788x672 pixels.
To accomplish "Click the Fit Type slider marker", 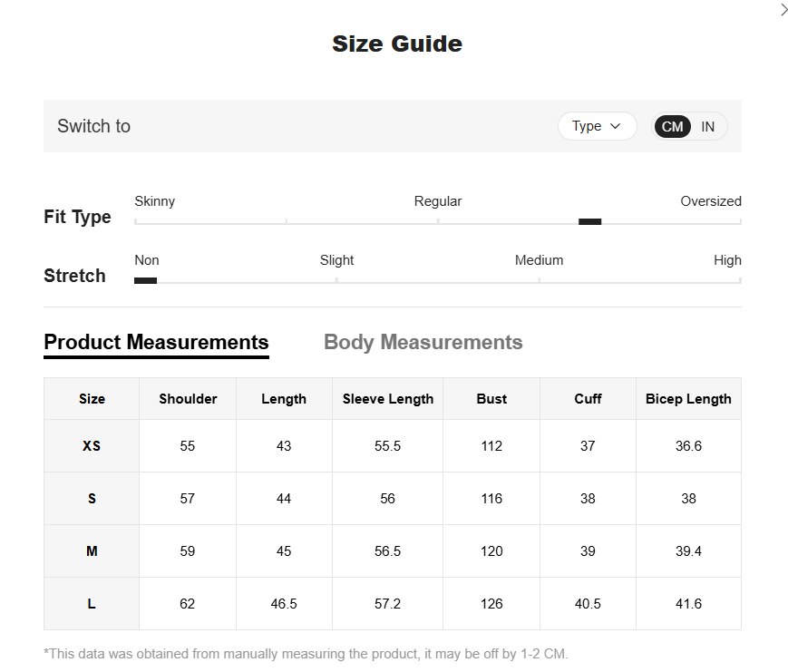I will 589,221.
